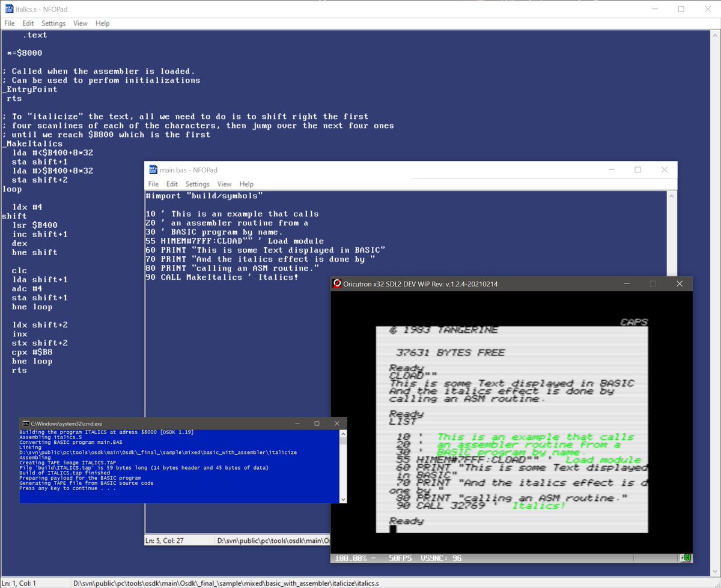
Task: Click 'Press any key to continue' in cmd
Action: point(67,488)
